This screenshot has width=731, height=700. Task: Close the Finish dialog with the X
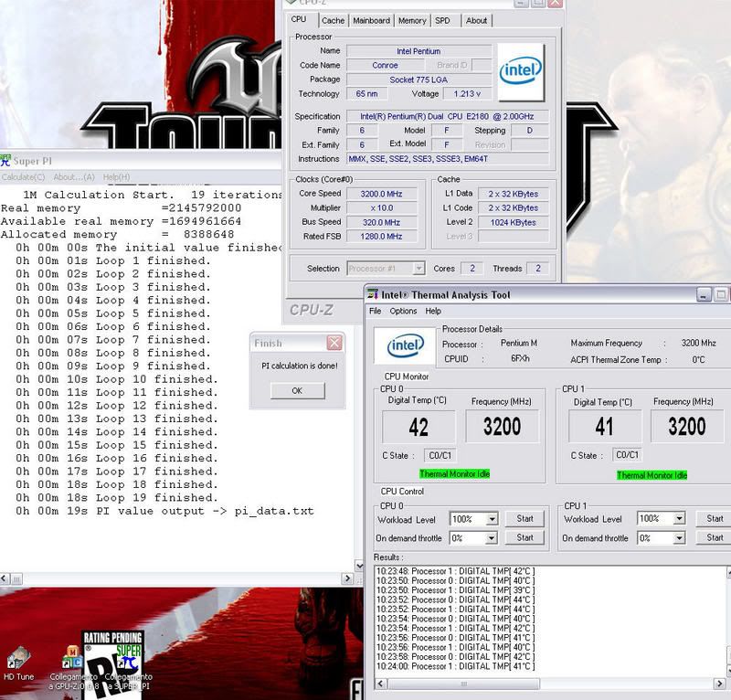coord(334,343)
